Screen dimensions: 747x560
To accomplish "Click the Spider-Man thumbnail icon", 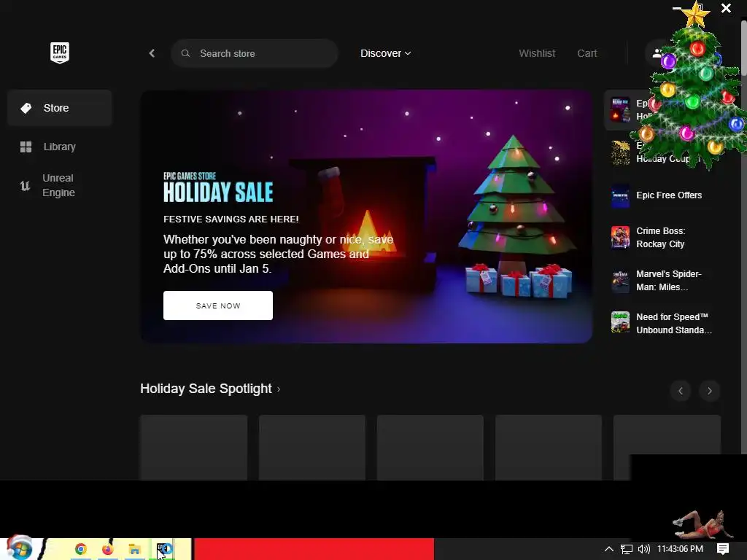I will coord(620,281).
